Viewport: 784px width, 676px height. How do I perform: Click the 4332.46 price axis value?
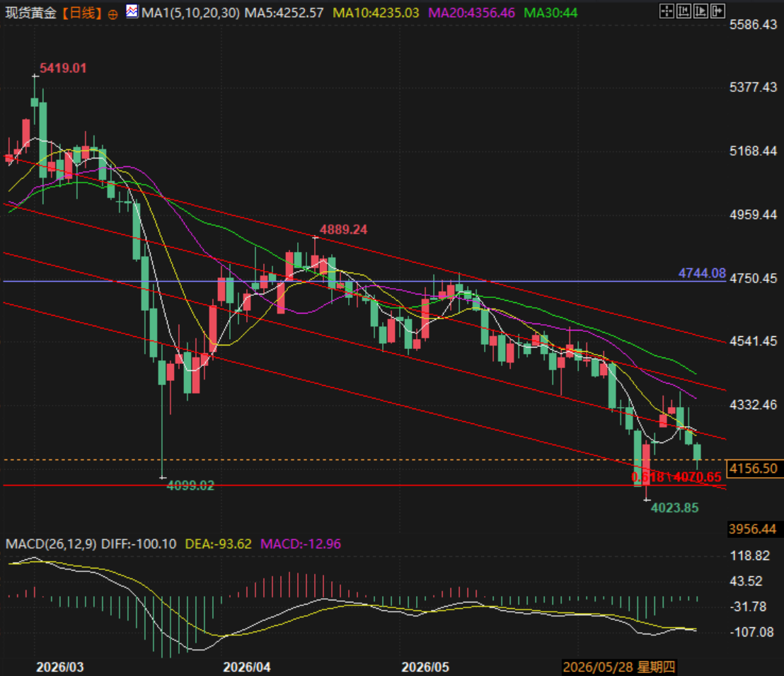pos(754,405)
